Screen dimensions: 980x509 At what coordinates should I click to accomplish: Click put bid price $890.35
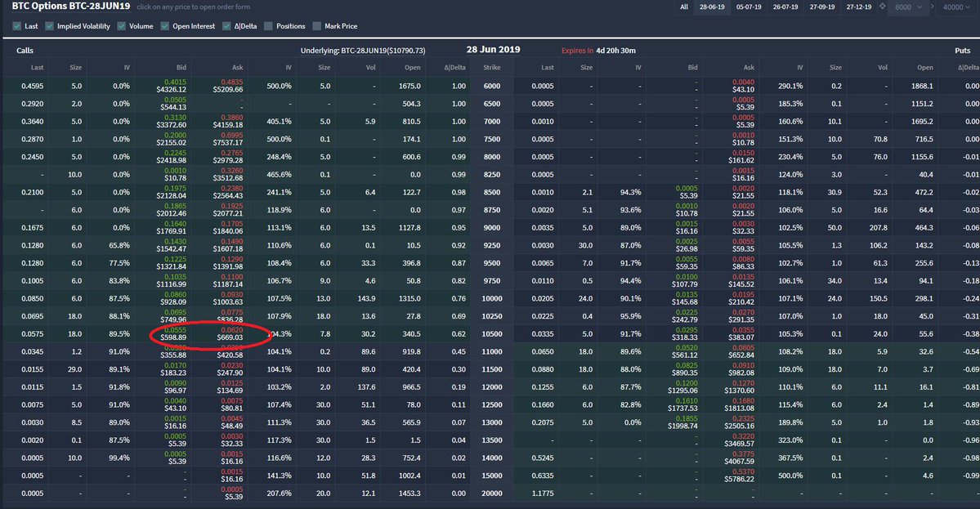pyautogui.click(x=685, y=373)
